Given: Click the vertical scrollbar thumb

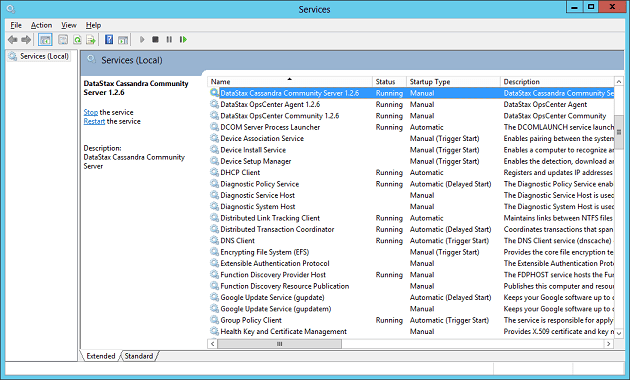Looking at the screenshot, I should (x=619, y=133).
